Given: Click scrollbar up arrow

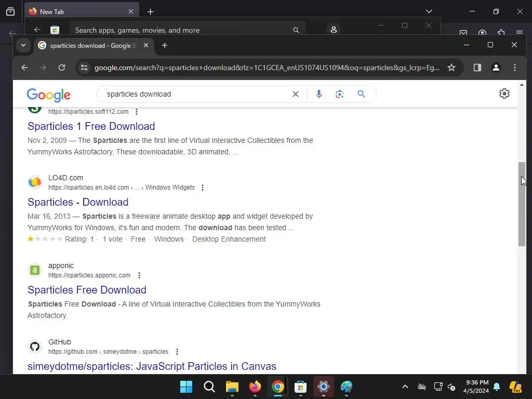Looking at the screenshot, I should (522, 85).
